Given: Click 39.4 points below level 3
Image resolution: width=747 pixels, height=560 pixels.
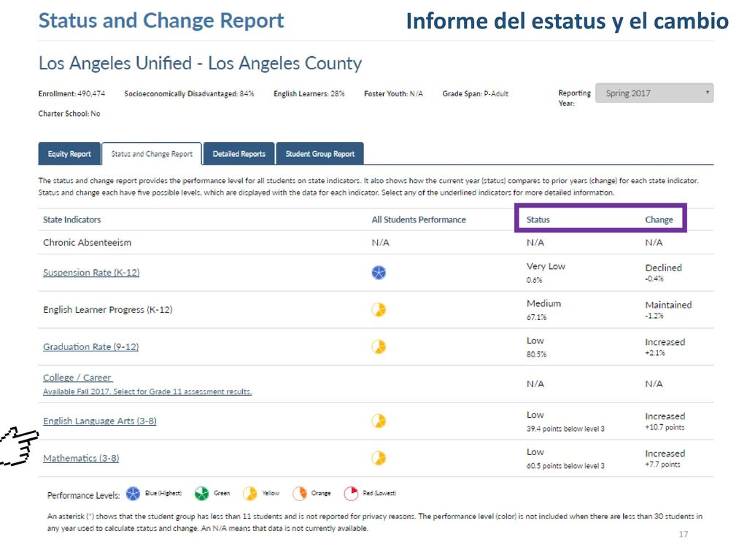Looking at the screenshot, I should click(565, 429).
